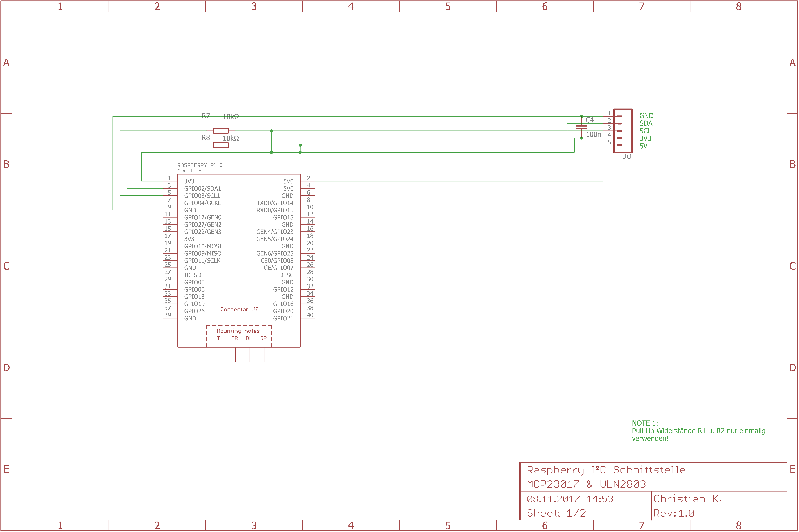Click the GPIO05 pin name
The image size is (799, 532).
194,282
